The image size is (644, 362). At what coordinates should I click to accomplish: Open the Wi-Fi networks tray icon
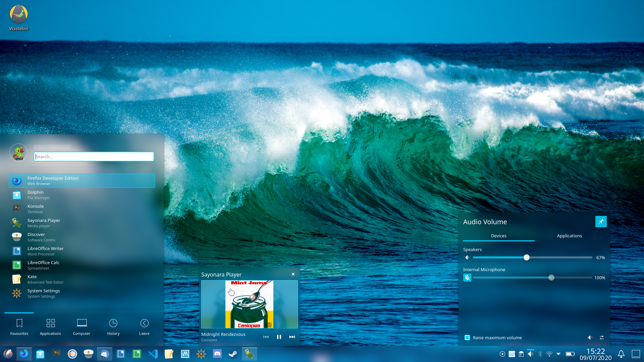(549, 354)
